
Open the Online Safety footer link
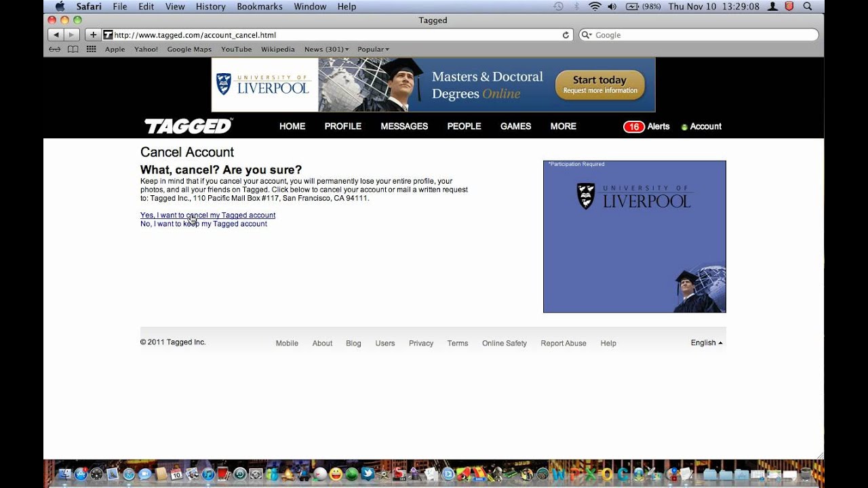point(505,343)
